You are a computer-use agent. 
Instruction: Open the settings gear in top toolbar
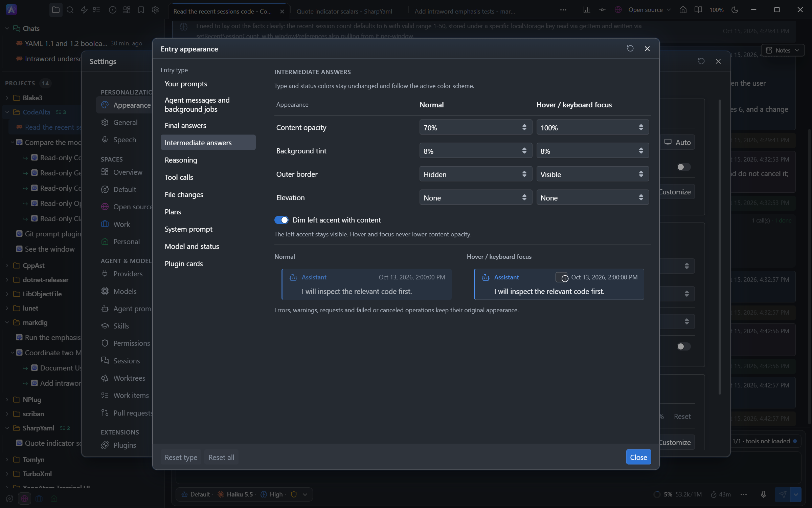coord(155,10)
